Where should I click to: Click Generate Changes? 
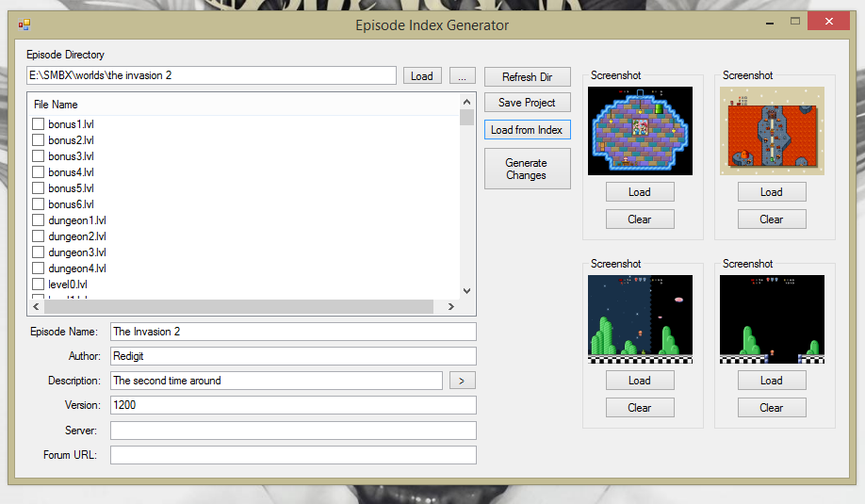pos(528,169)
